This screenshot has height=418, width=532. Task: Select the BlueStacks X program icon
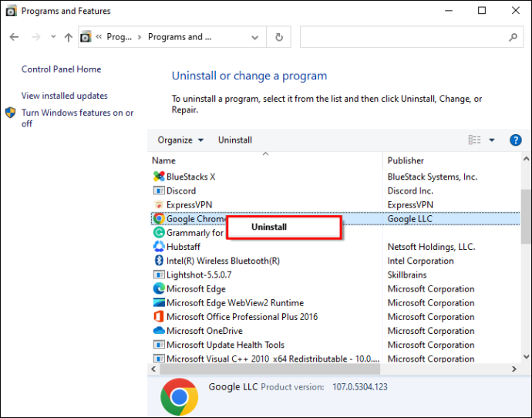point(159,177)
